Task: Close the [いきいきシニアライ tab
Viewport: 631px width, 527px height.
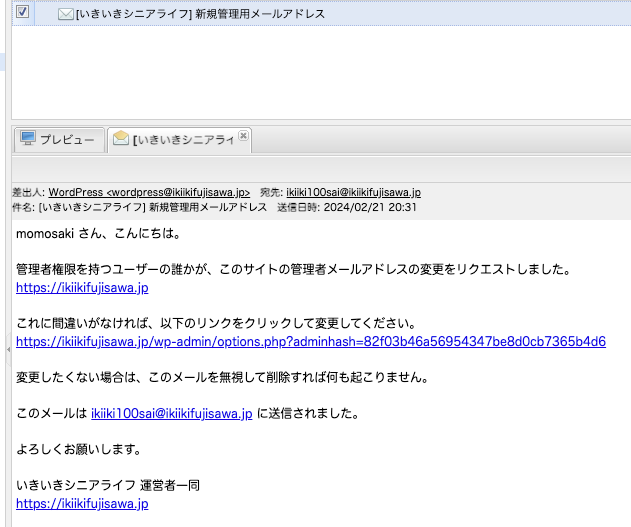Action: pos(243,136)
